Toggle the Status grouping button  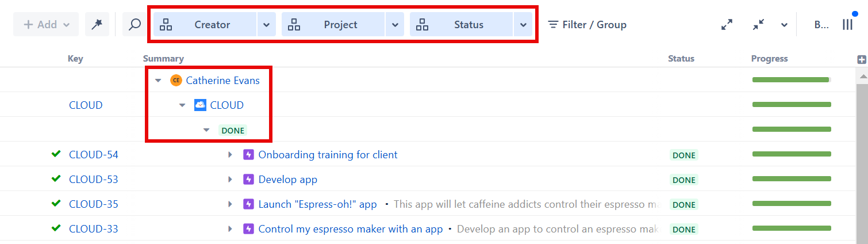pos(462,25)
